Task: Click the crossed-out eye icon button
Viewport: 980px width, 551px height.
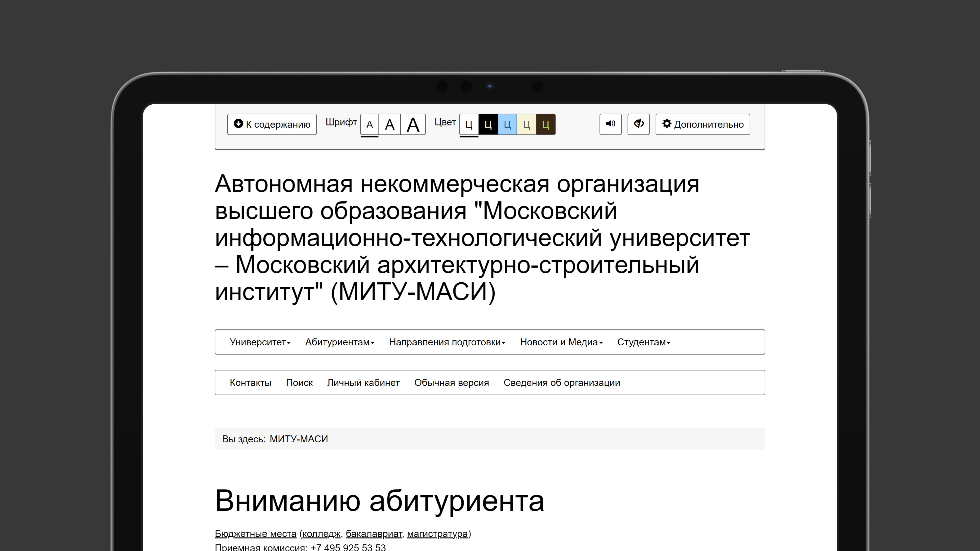Action: pos(638,124)
